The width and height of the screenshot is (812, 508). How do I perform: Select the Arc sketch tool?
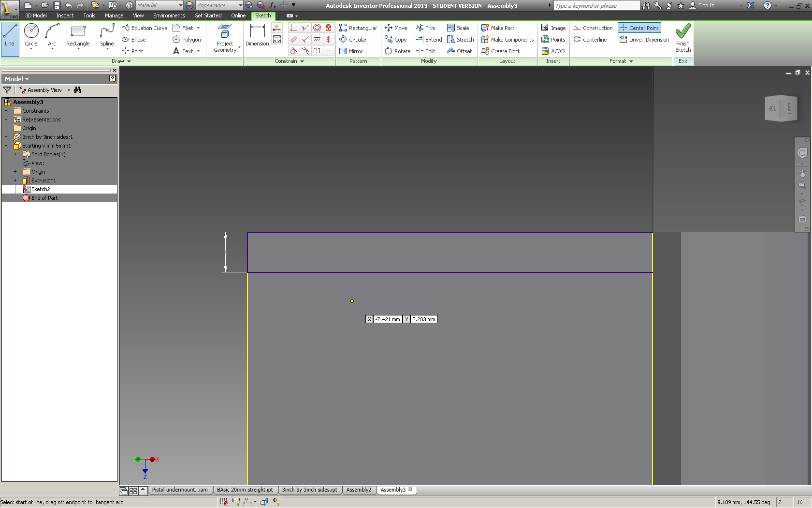click(x=52, y=36)
